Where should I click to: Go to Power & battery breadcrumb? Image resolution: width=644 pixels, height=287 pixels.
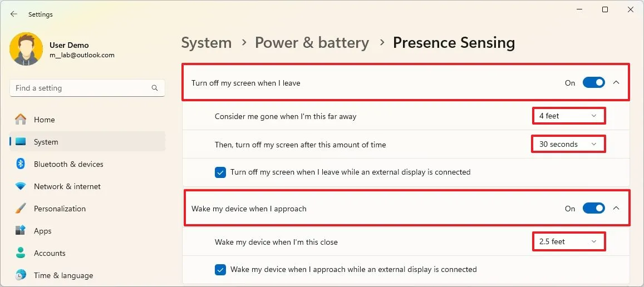(312, 43)
